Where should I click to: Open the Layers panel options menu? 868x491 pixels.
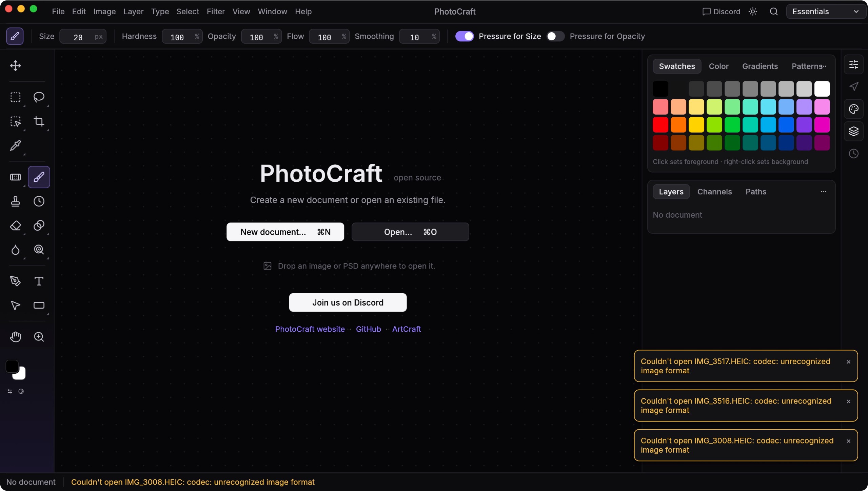click(823, 192)
